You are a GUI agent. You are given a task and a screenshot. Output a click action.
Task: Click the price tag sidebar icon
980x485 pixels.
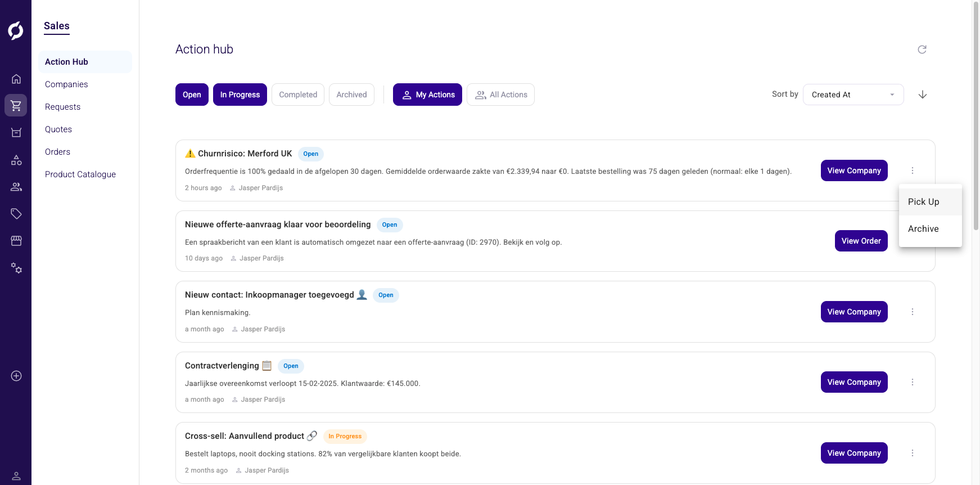[x=16, y=214]
